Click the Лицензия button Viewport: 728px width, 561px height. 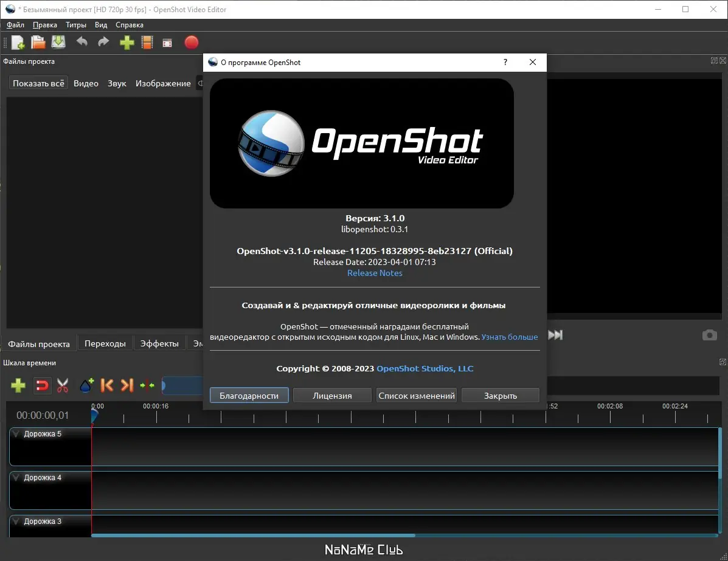tap(332, 395)
